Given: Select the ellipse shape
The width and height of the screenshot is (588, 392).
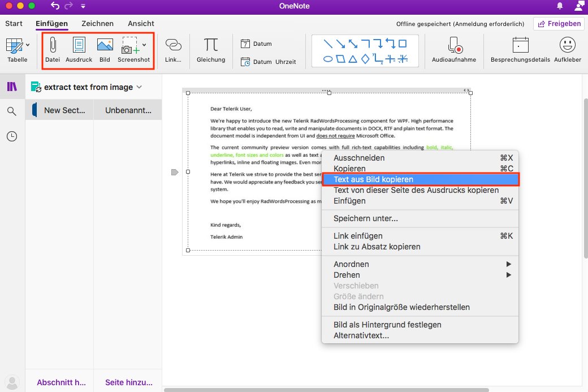Looking at the screenshot, I should pos(328,59).
